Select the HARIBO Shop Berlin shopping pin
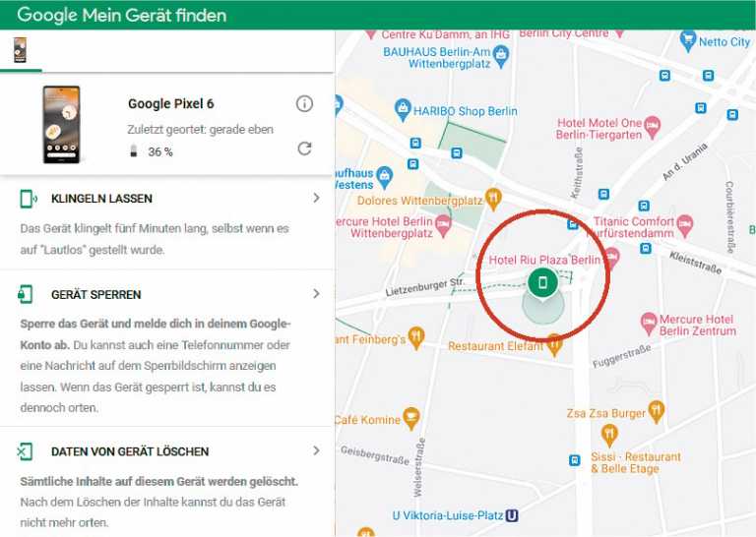756x537 pixels. [x=402, y=110]
